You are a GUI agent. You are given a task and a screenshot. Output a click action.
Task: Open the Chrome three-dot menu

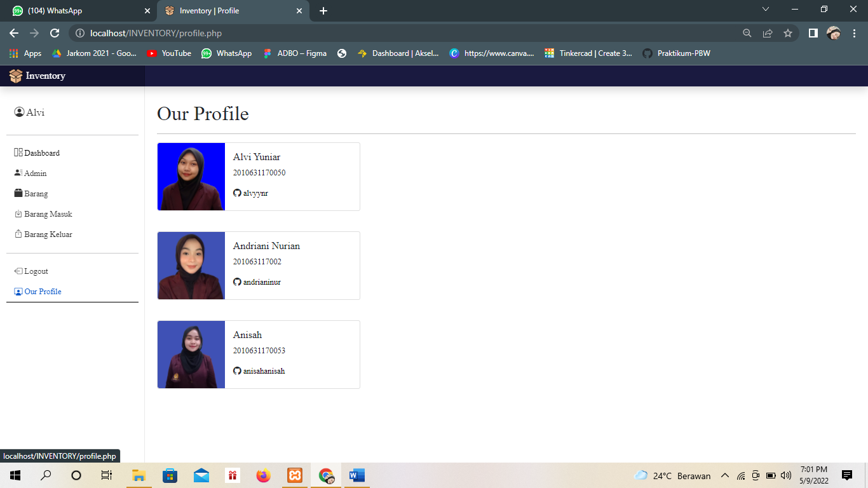[853, 32]
